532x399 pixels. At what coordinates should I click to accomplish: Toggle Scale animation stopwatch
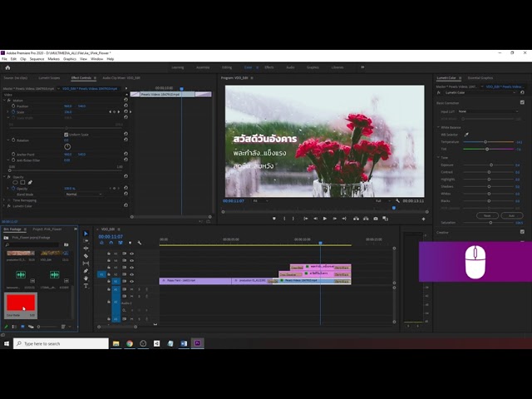13,111
